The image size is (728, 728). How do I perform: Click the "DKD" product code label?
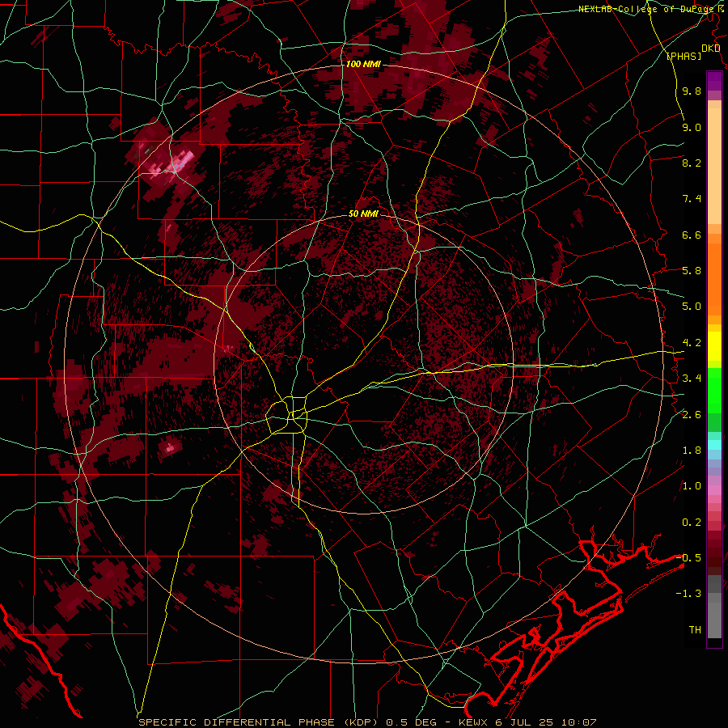coord(711,49)
